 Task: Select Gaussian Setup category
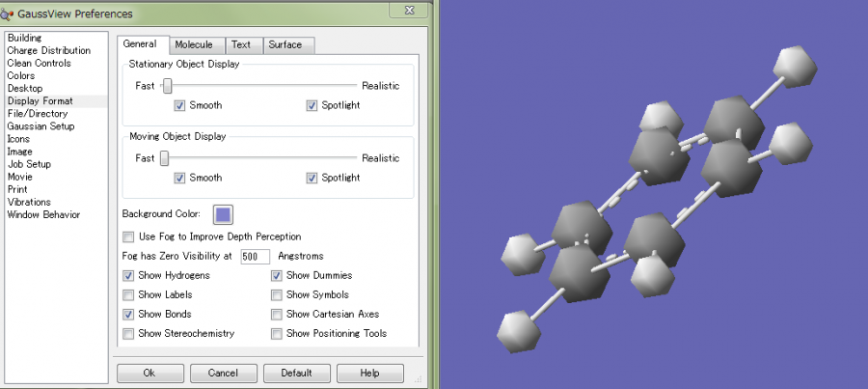click(x=41, y=126)
